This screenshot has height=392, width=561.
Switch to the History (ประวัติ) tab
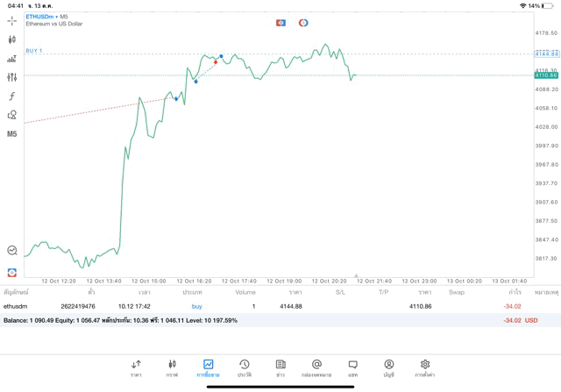[x=245, y=367]
